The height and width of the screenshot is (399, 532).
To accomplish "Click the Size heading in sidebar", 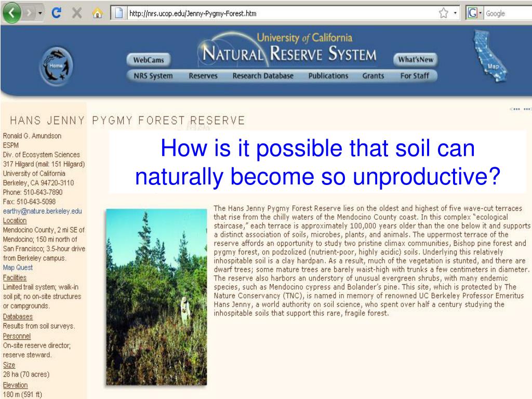I will [9, 365].
